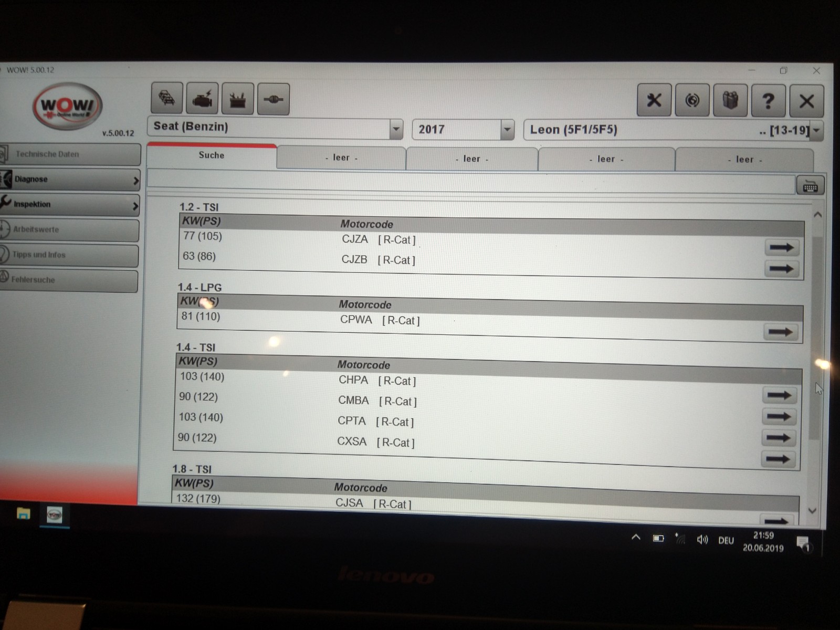Click the 1.8 - TSI heading
Viewport: 840px width, 630px height.
click(x=192, y=469)
